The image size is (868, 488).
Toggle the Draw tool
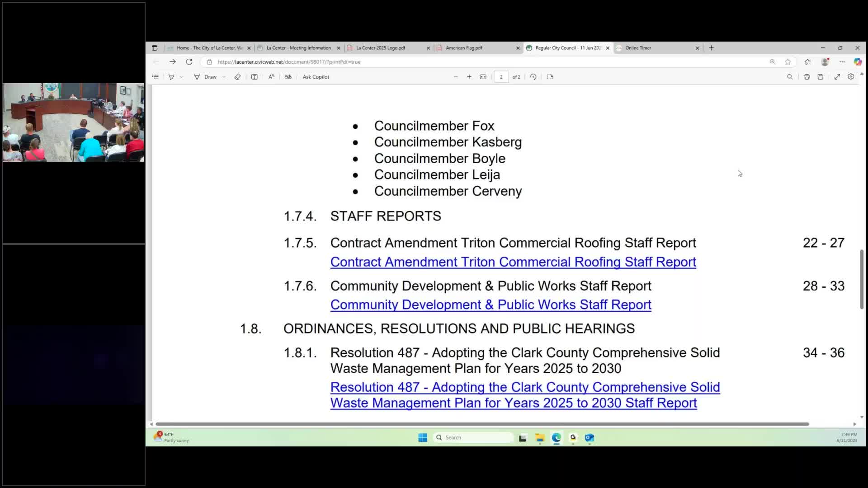point(205,77)
